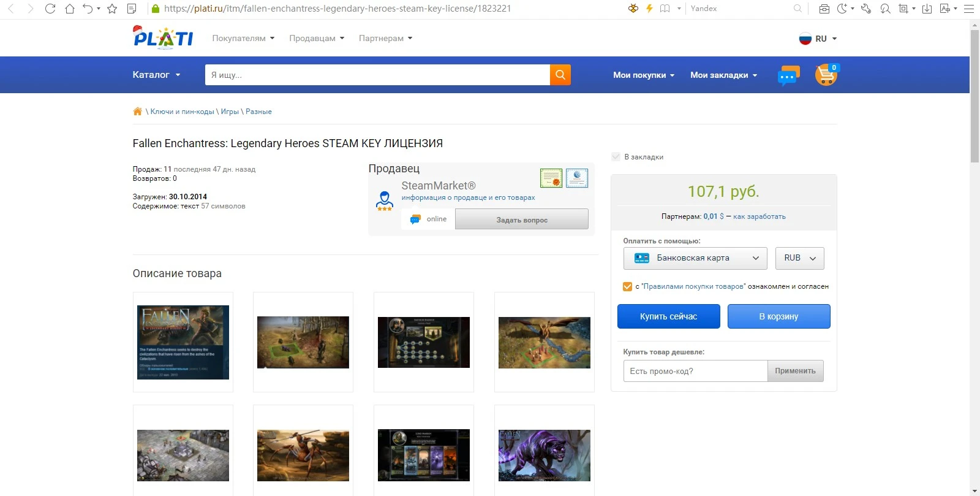Click the translate page icon

click(945, 9)
